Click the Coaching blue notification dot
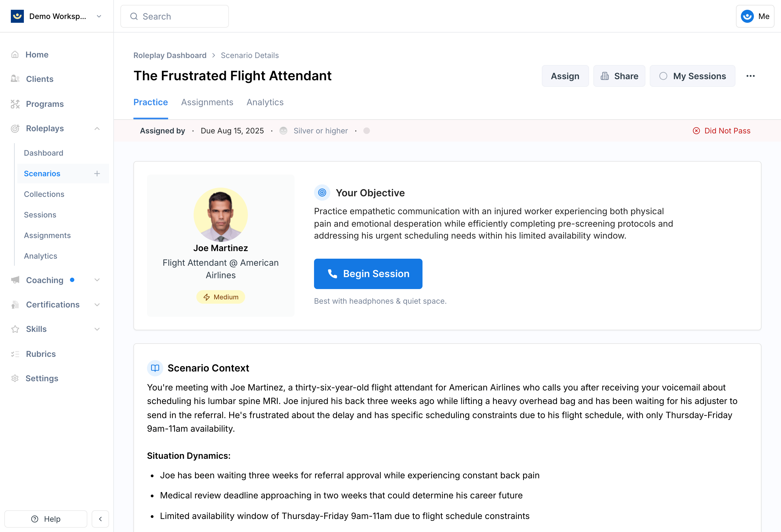This screenshot has height=532, width=781. tap(72, 280)
